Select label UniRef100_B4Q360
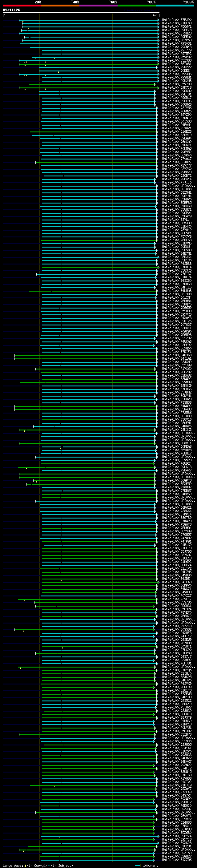 176,355
